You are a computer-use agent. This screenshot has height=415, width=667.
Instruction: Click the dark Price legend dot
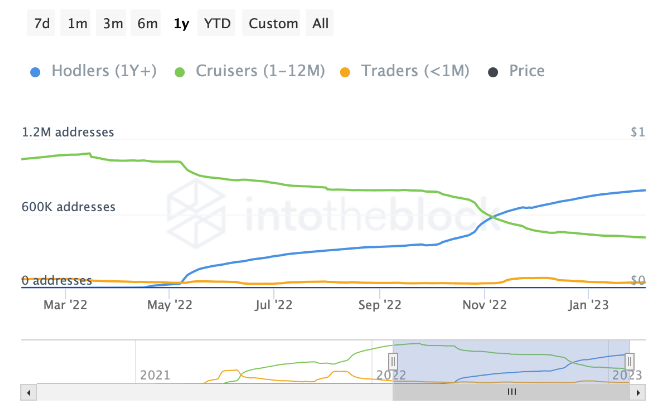click(491, 71)
